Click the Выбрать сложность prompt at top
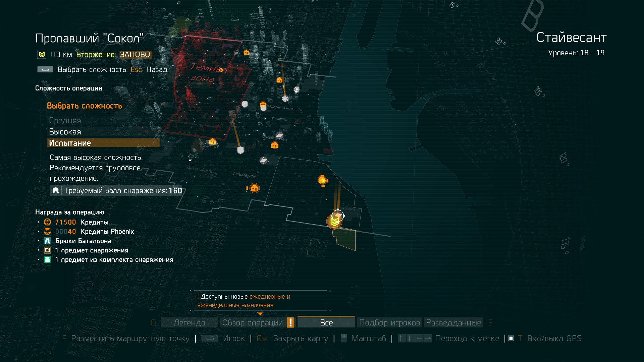The width and height of the screenshot is (644, 362). point(92,70)
